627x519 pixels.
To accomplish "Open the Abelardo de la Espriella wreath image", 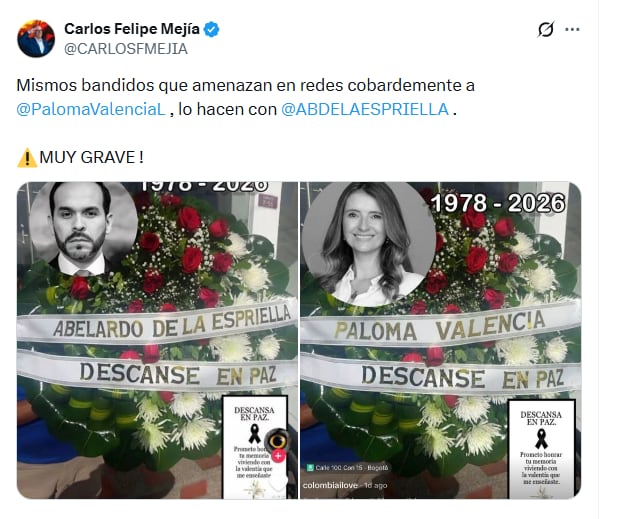I will (157, 340).
